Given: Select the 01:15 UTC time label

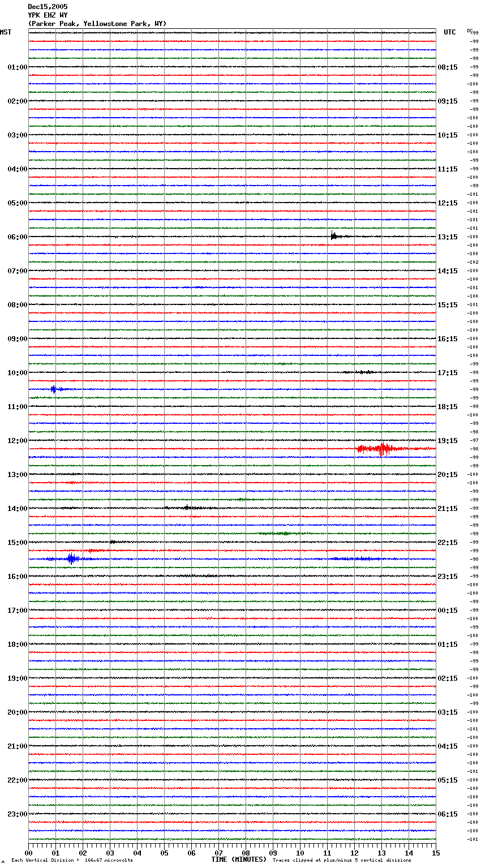Looking at the screenshot, I should (x=448, y=644).
